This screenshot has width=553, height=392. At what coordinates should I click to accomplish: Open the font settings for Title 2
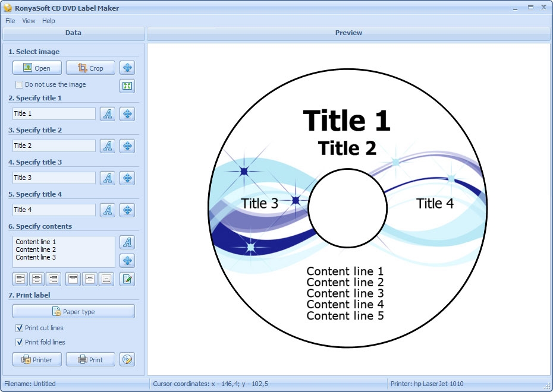108,146
